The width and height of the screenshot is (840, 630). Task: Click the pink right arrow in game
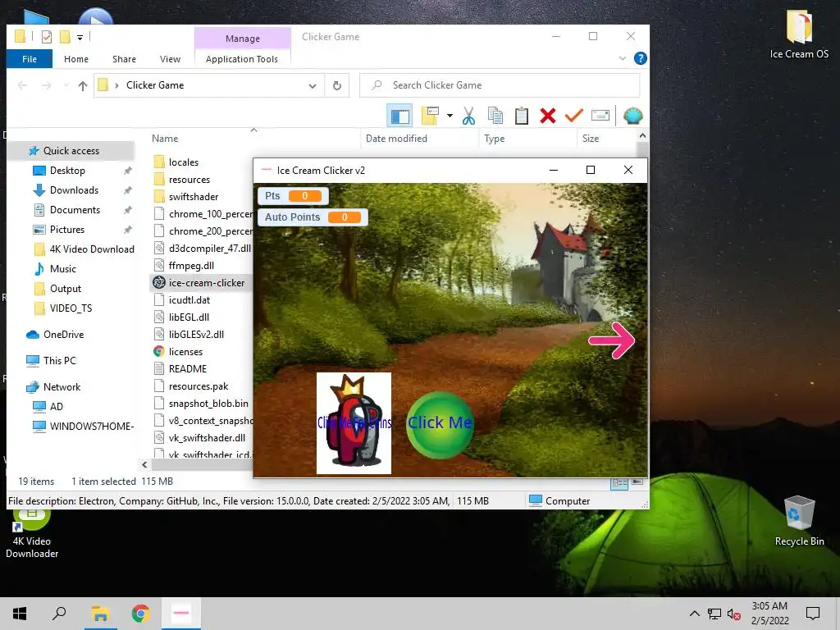[612, 340]
